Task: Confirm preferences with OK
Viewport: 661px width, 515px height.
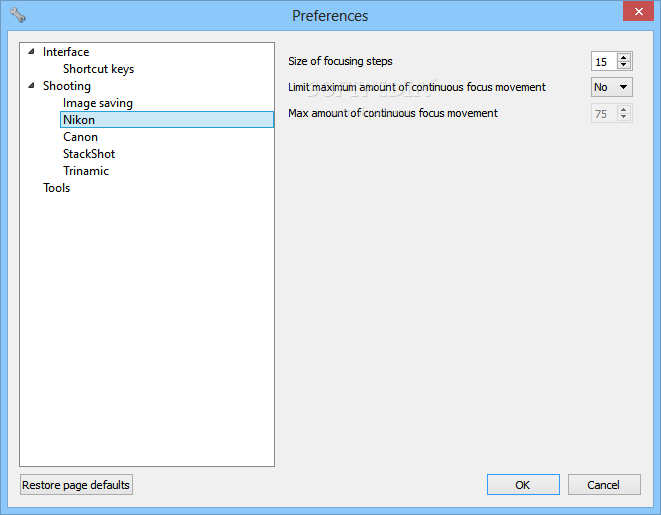Action: (x=523, y=485)
